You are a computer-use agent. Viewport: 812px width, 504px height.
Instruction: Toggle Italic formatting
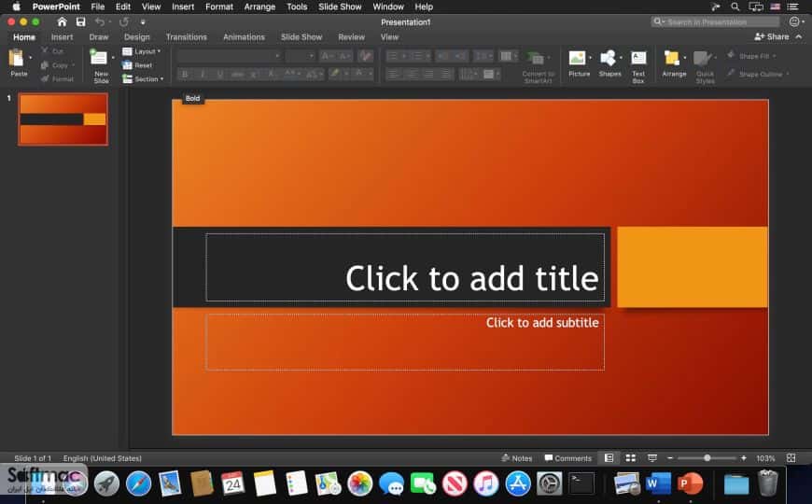203,75
